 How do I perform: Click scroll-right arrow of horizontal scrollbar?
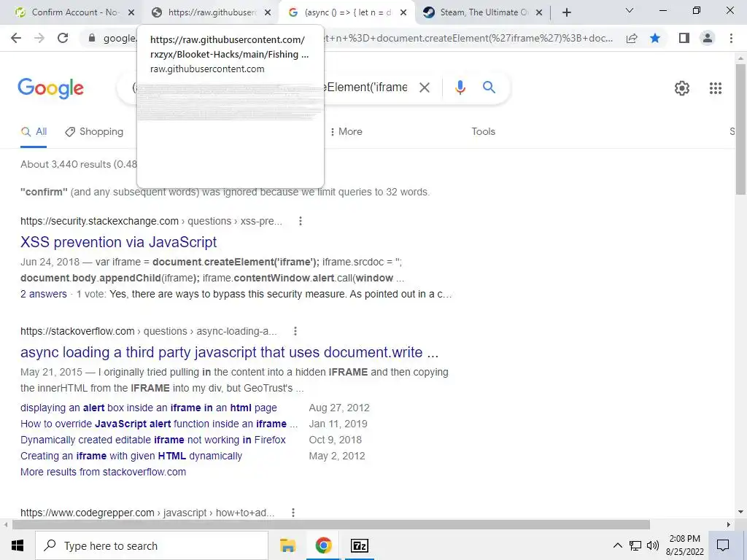click(x=729, y=525)
